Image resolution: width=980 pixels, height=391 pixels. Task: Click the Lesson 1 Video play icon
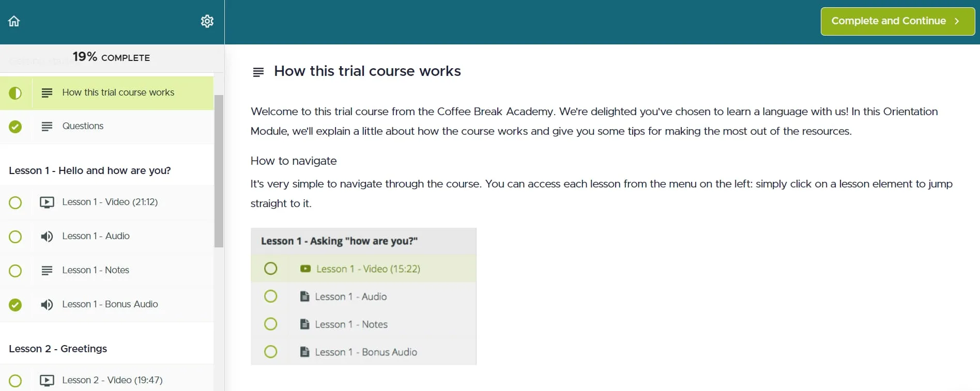(x=47, y=202)
